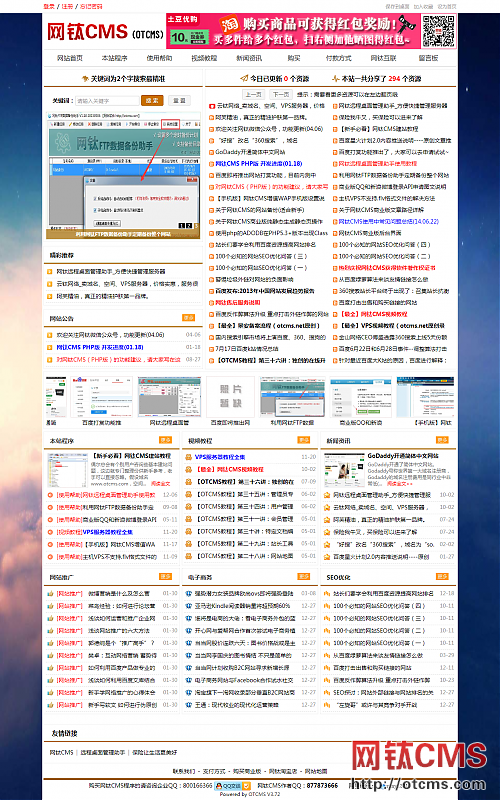Open the 网钛互联 nav item
500x800 pixels.
coord(383,58)
